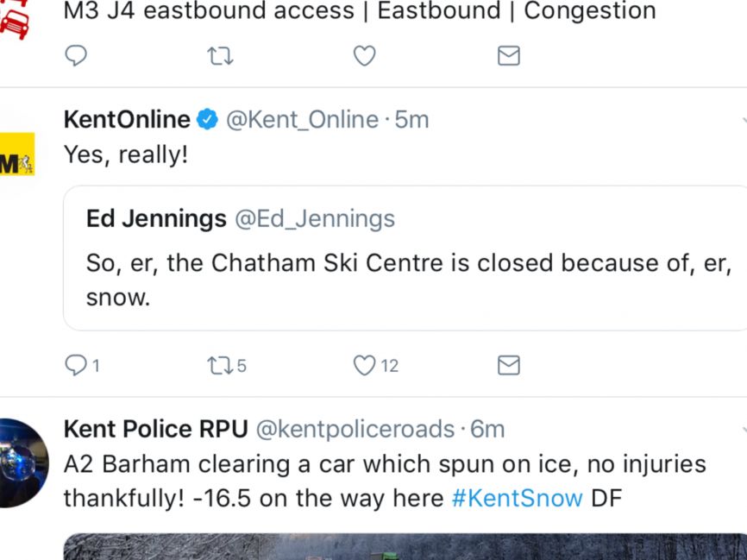This screenshot has width=747, height=560.
Task: Open red car traffic account avatar
Action: (x=15, y=20)
